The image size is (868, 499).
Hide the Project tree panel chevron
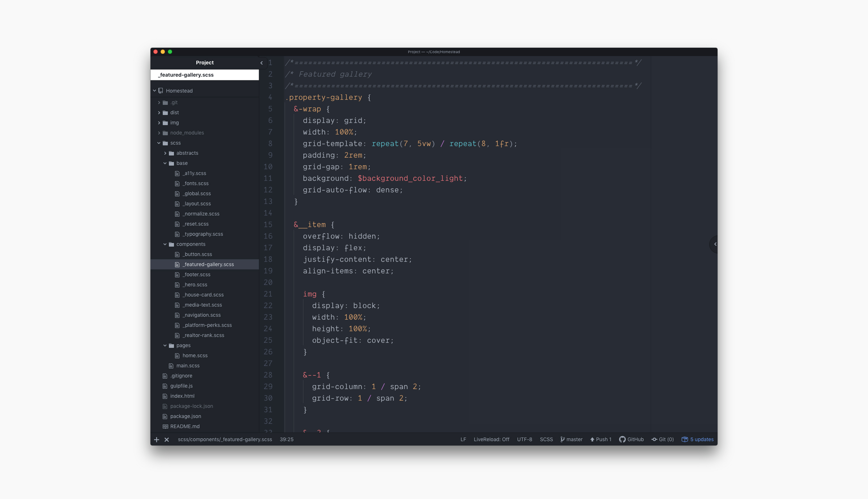click(x=261, y=63)
